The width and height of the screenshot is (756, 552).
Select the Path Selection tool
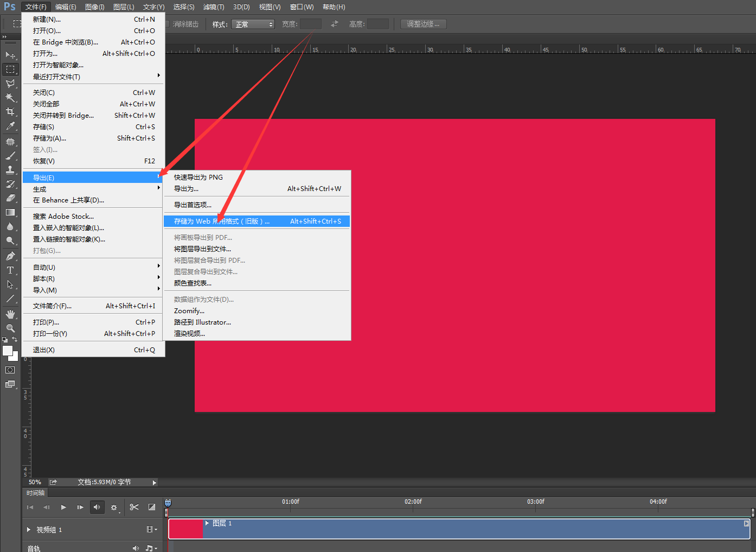point(10,284)
